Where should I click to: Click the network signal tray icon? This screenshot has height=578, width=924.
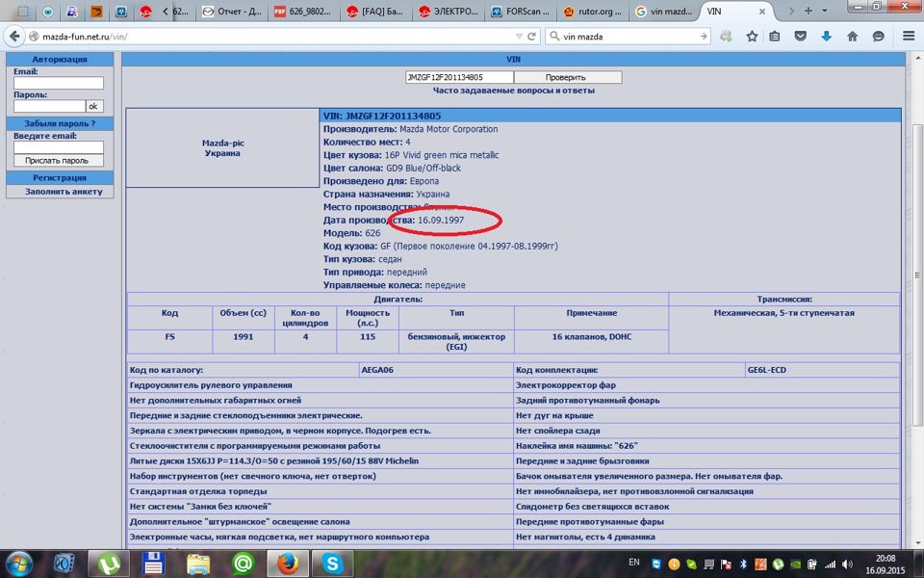[x=831, y=564]
